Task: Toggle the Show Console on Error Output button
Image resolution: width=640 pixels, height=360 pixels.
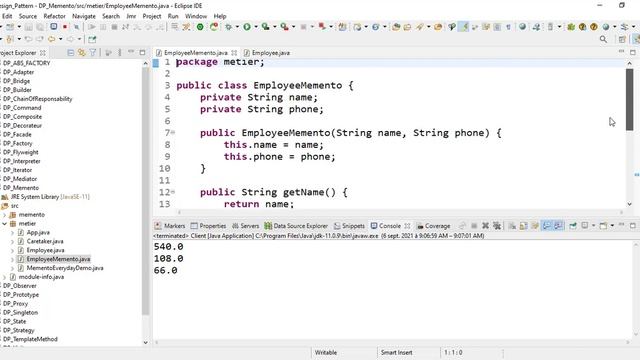Action: coord(558,226)
